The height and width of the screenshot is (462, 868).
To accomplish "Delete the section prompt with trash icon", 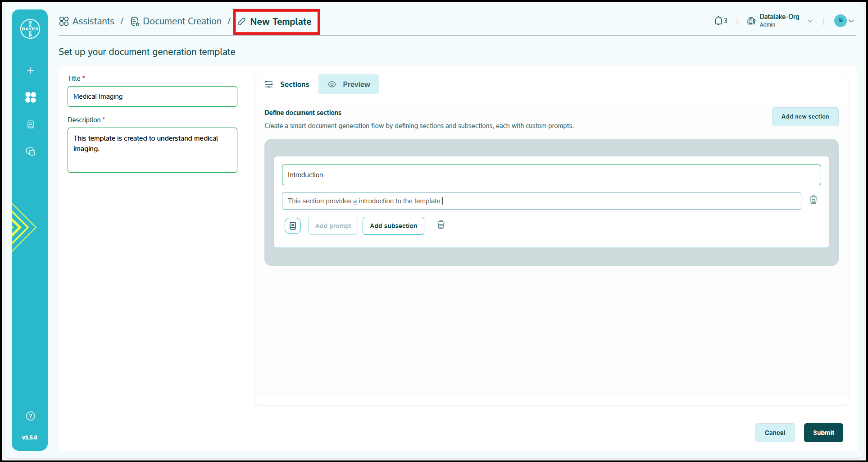I will [x=813, y=200].
